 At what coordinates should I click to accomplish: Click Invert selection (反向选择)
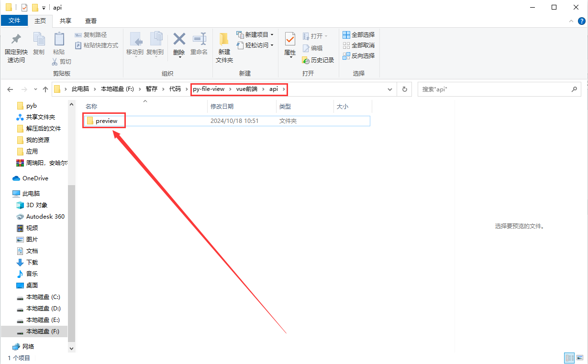point(359,56)
